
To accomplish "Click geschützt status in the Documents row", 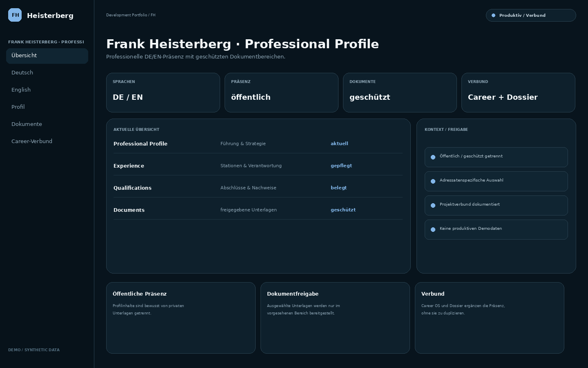I will coord(343,210).
